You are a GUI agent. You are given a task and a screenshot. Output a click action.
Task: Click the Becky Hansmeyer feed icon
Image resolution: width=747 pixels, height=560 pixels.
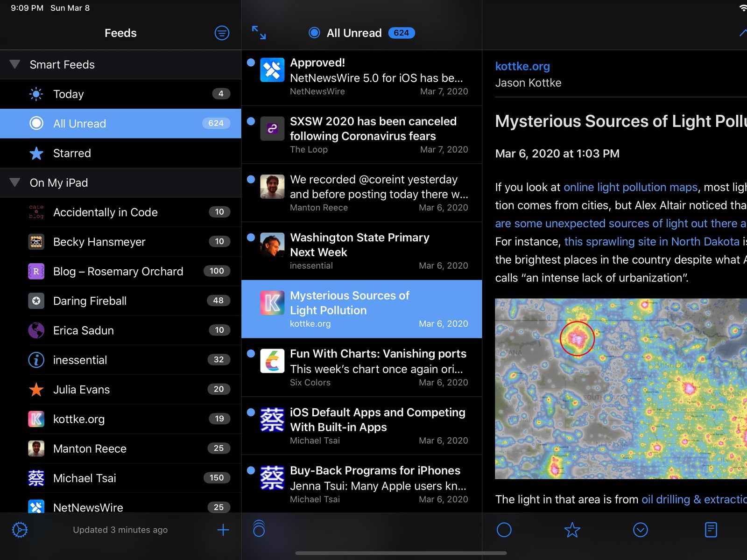(36, 242)
